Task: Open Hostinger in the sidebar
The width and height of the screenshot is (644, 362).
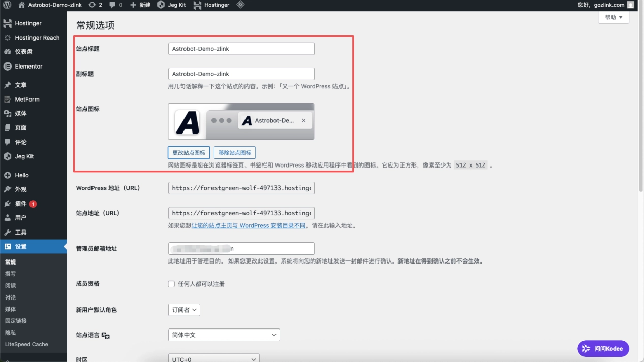Action: pyautogui.click(x=33, y=23)
